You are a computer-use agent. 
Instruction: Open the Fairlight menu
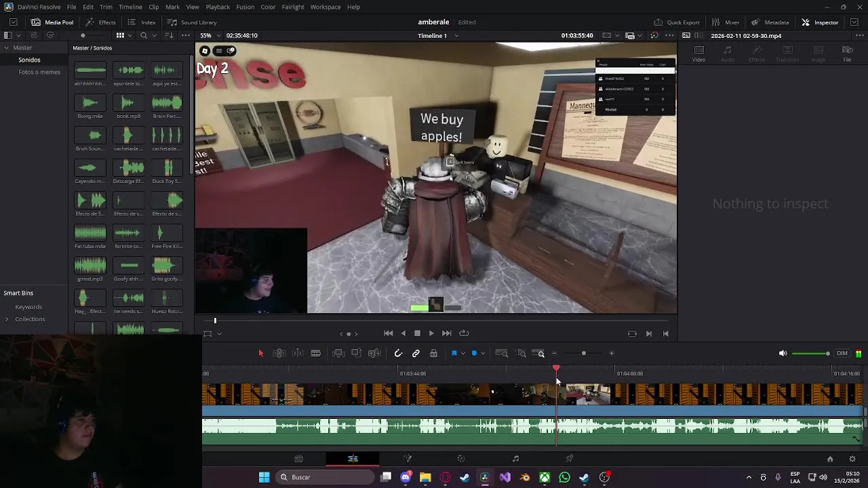(293, 7)
